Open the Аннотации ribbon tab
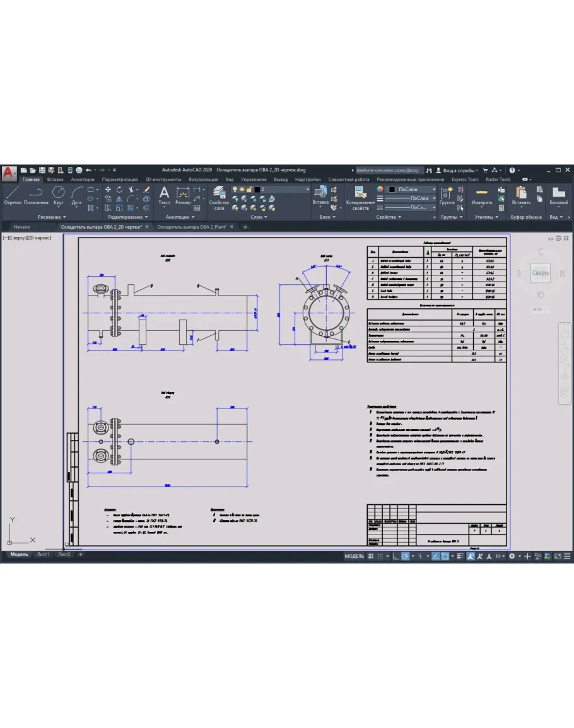 click(83, 180)
